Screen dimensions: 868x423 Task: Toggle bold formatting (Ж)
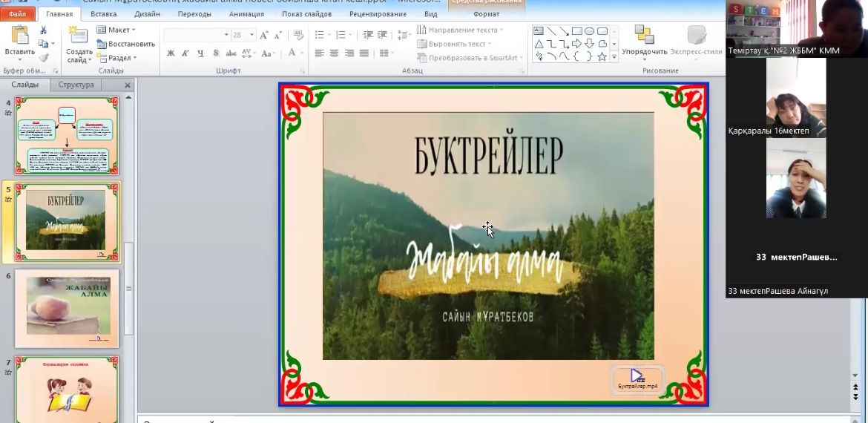coord(171,53)
